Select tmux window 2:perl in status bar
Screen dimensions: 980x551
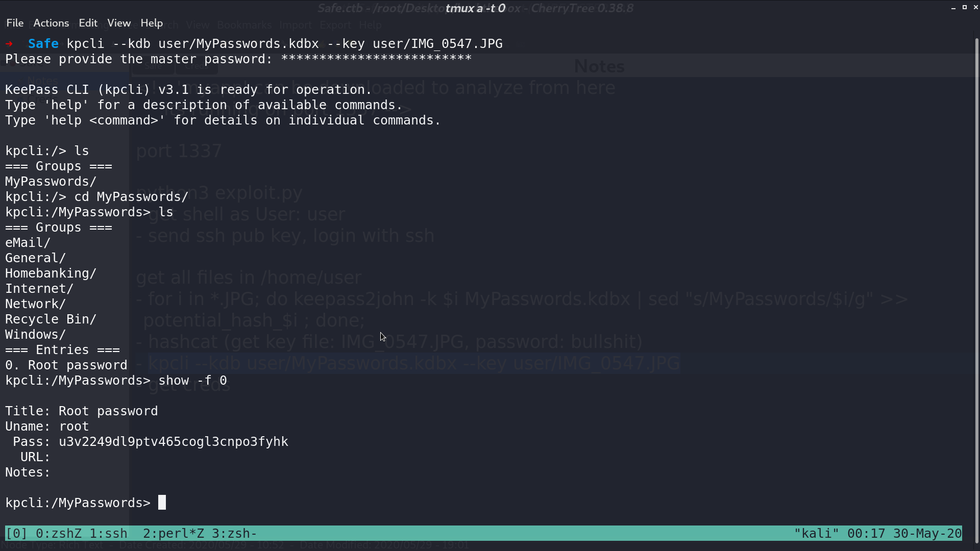(x=174, y=534)
